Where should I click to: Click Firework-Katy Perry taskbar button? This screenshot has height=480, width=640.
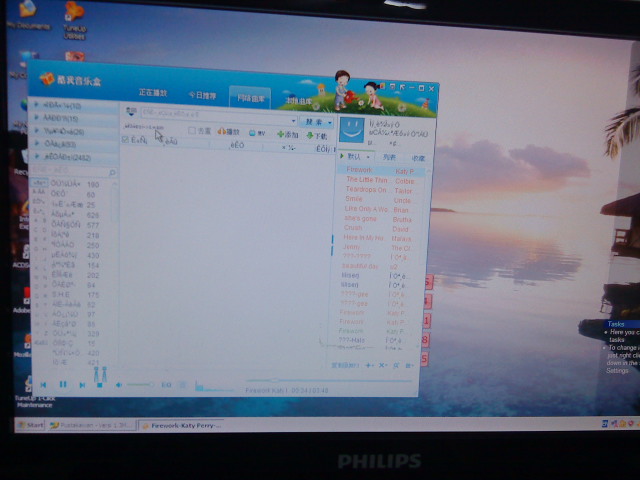click(181, 425)
